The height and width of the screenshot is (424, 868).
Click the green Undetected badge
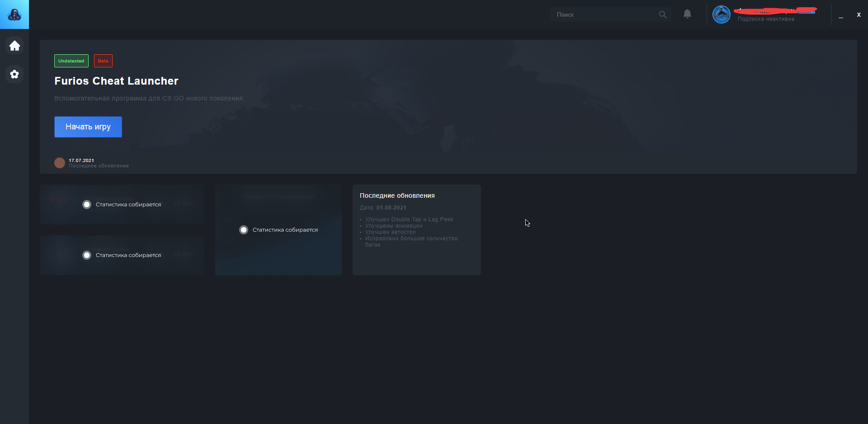tap(71, 61)
